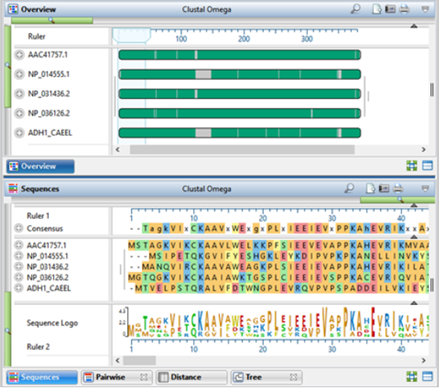Expand the Consensus row in Sequences

point(19,228)
